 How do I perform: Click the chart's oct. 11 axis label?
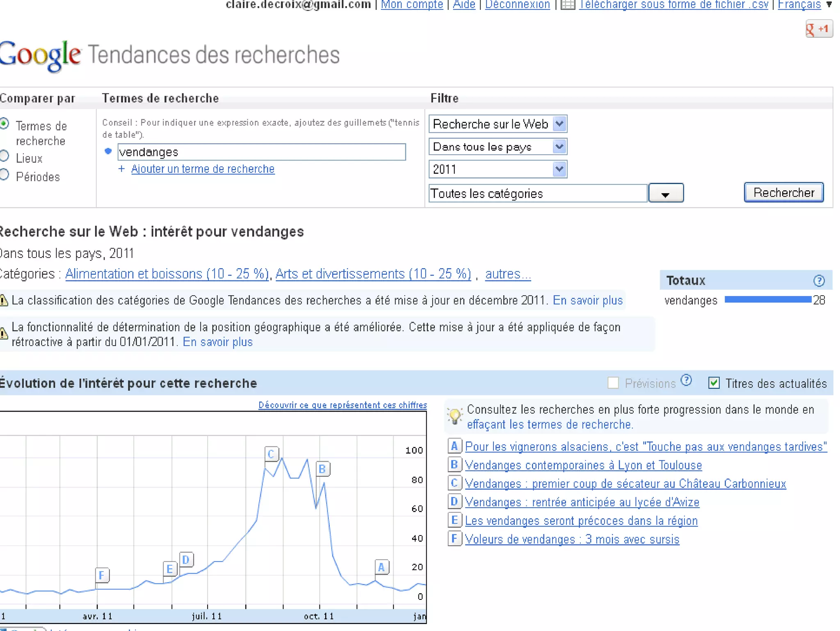[x=319, y=616]
